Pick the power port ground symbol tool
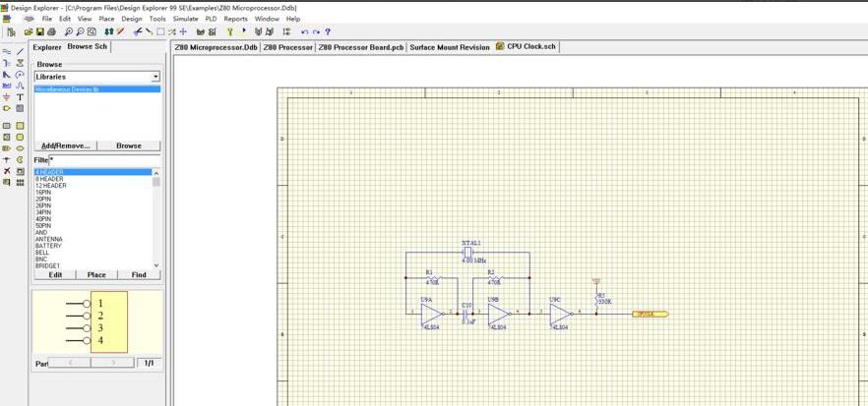The width and height of the screenshot is (868, 406). [7, 97]
